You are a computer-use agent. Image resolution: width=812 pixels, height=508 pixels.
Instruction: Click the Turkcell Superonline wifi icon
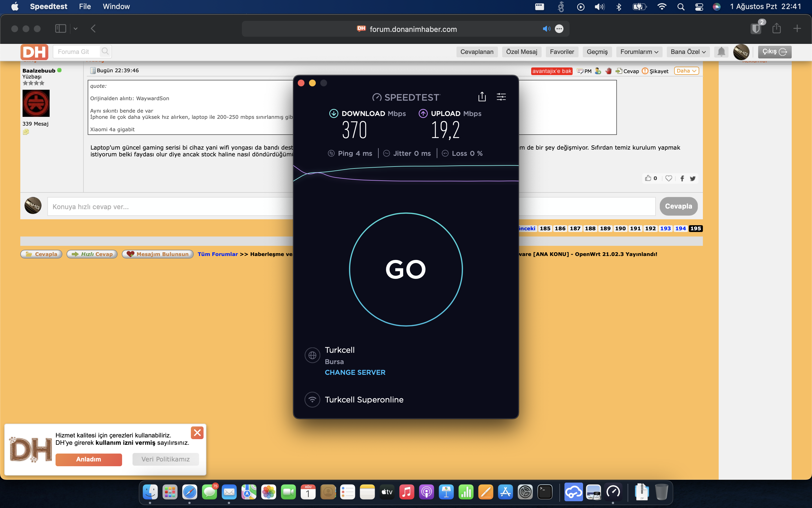312,399
